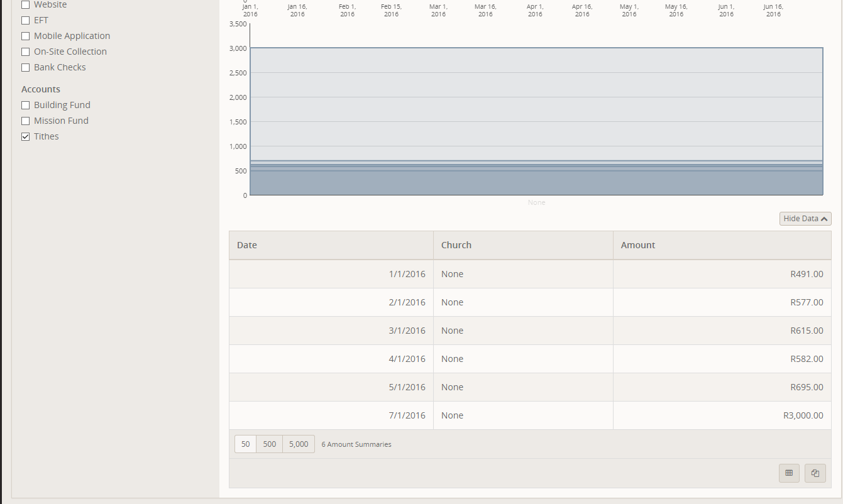Uncheck the Tithes account checkbox

coord(26,136)
